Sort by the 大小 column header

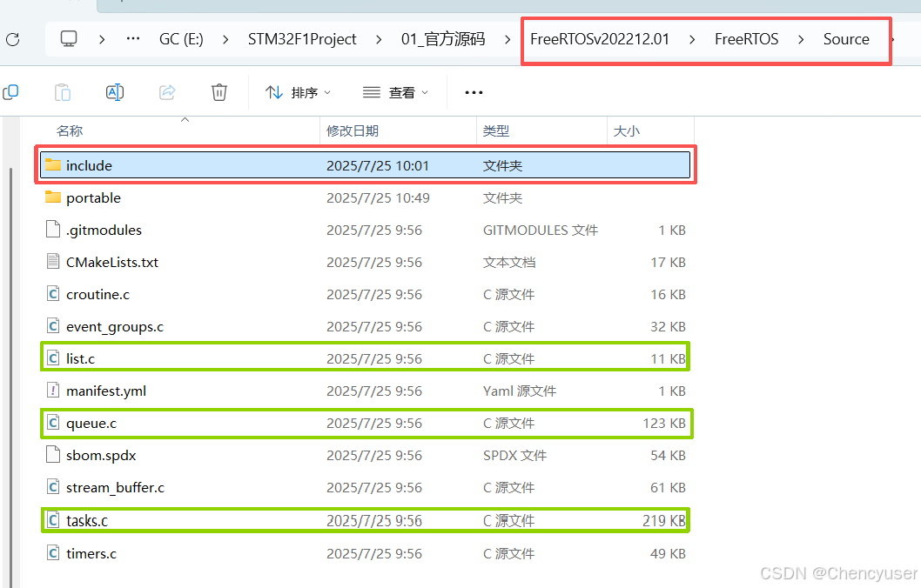point(626,130)
